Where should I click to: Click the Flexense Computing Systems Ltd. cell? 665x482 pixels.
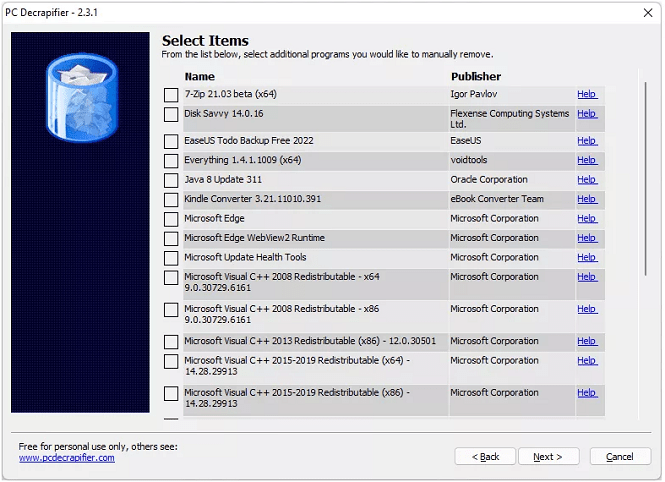click(510, 119)
